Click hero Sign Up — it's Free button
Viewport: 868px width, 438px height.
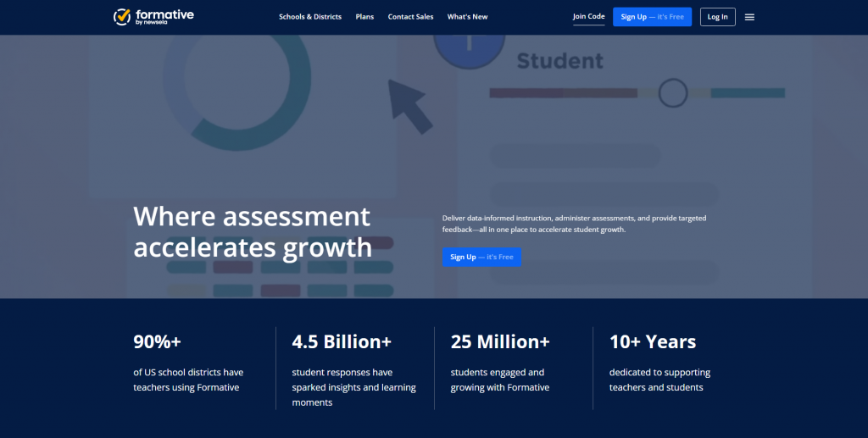pyautogui.click(x=481, y=257)
